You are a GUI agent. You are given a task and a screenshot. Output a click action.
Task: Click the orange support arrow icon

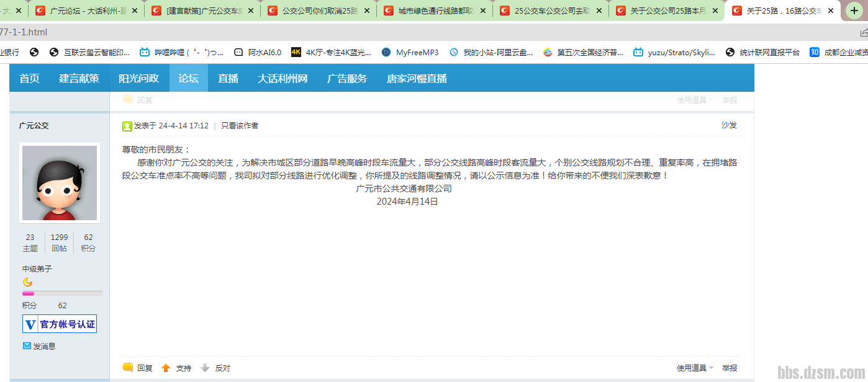[x=166, y=368]
